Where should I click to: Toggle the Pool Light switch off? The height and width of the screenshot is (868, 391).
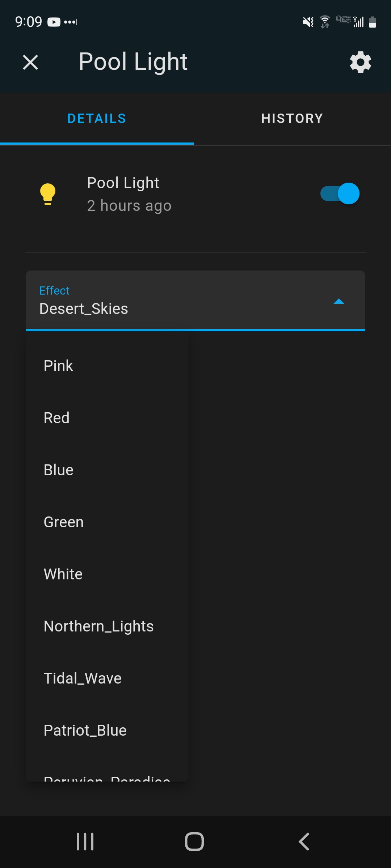[x=340, y=193]
